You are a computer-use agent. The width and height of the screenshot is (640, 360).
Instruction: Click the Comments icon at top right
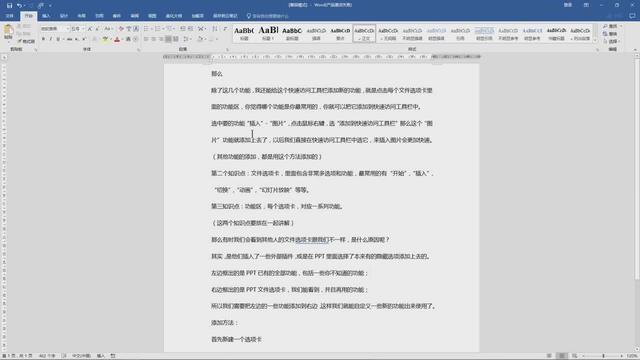(633, 16)
